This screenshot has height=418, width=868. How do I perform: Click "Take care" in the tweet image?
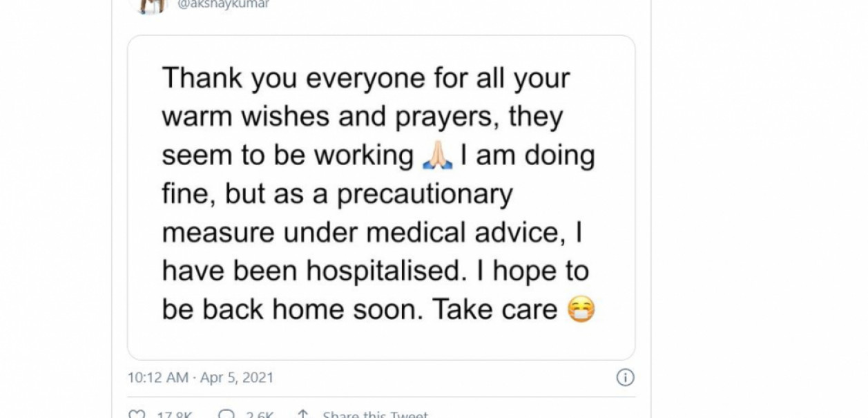pyautogui.click(x=494, y=310)
